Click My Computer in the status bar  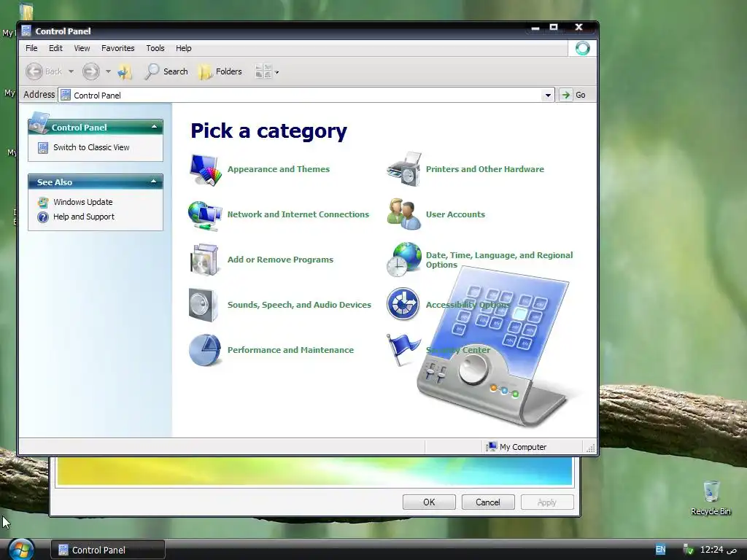(516, 447)
